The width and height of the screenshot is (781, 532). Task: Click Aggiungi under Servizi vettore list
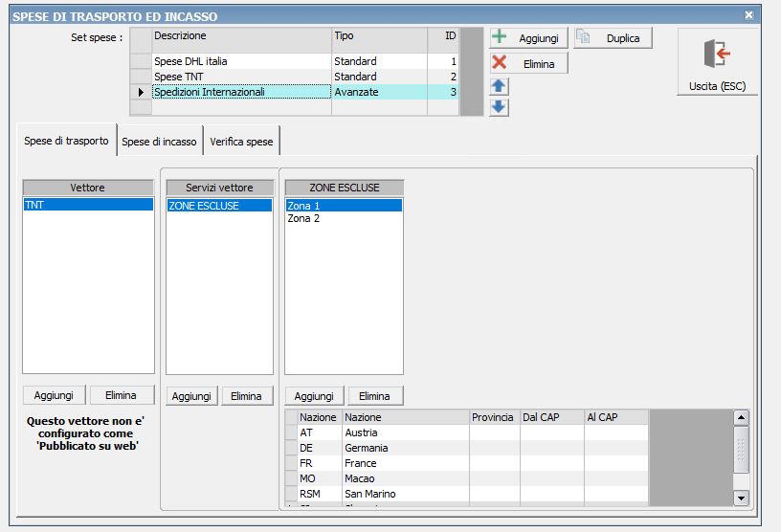click(191, 396)
